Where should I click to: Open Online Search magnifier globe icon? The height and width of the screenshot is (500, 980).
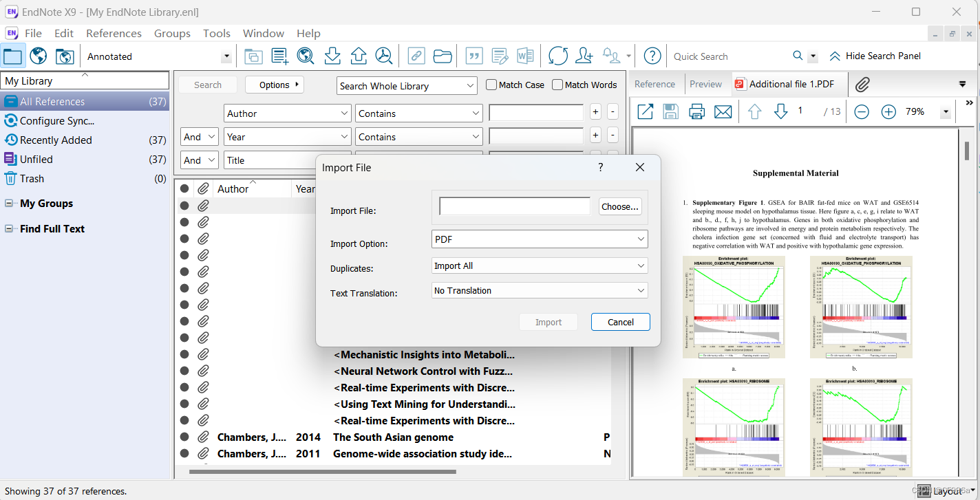[x=306, y=56]
